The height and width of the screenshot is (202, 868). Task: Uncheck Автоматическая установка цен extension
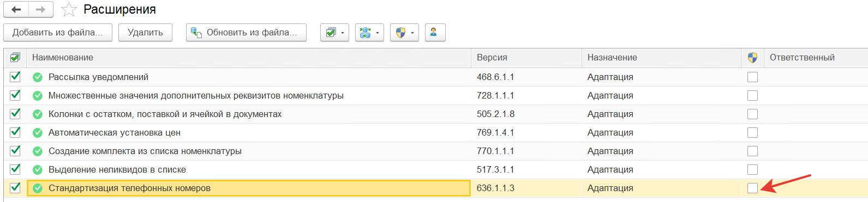pos(15,132)
